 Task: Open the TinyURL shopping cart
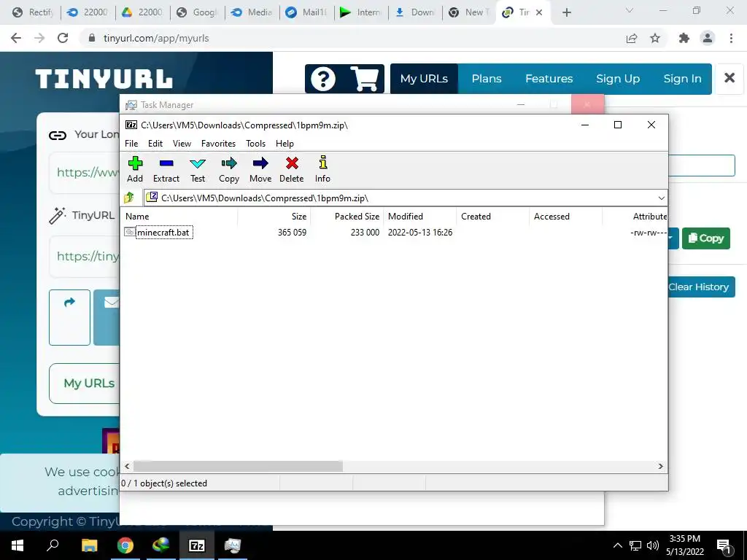coord(365,79)
